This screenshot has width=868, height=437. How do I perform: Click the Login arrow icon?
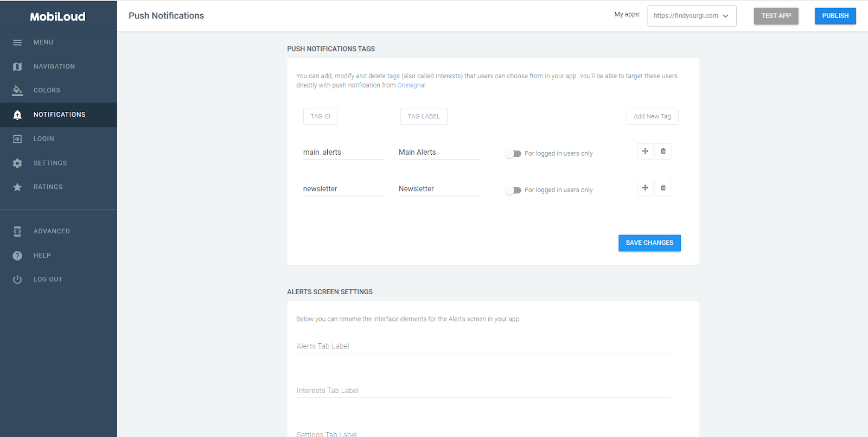tap(17, 139)
